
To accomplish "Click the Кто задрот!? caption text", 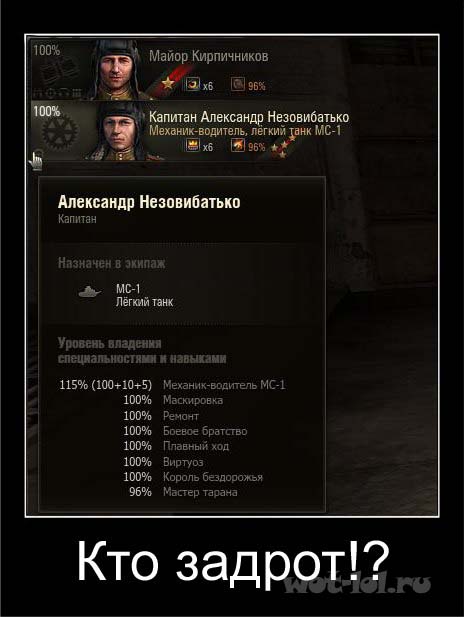I will [233, 562].
